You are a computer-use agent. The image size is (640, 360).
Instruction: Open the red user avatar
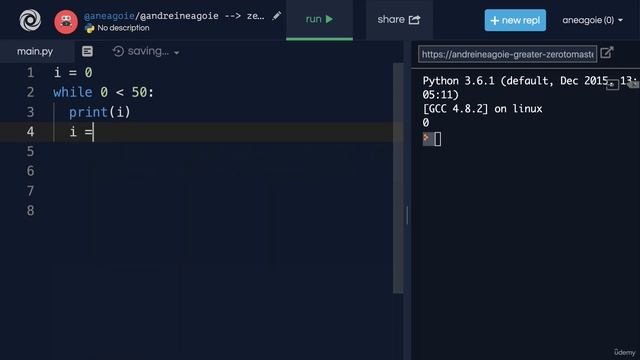66,22
